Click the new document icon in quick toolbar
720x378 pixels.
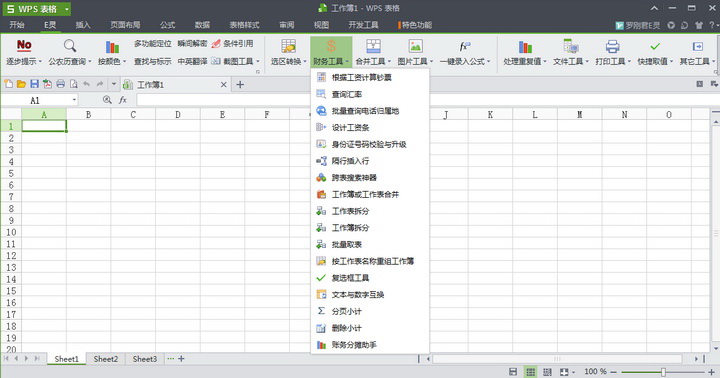(8, 84)
